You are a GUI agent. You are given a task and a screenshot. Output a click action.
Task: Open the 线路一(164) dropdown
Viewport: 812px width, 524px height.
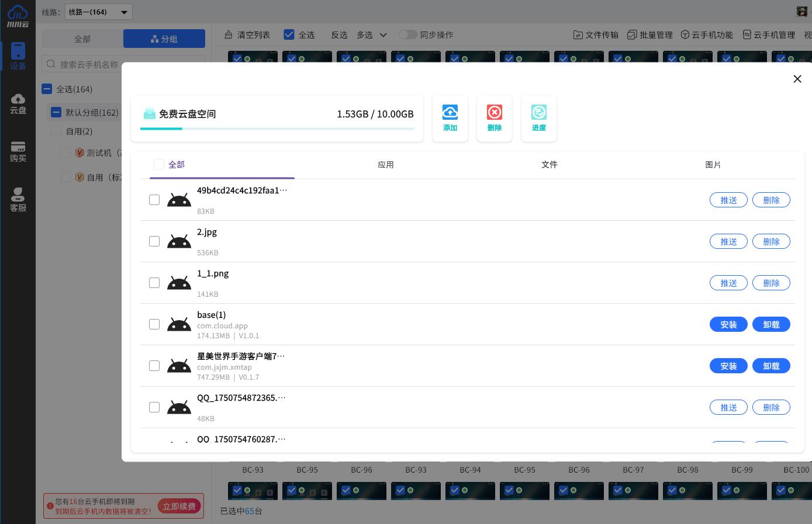click(x=98, y=12)
